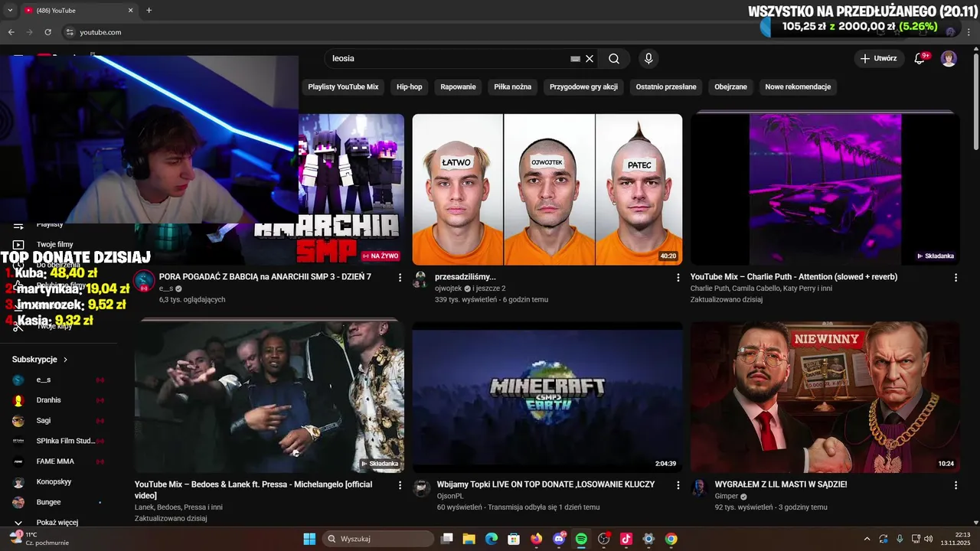This screenshot has height=551, width=980.
Task: Open options for Charlie Puth Attention mix
Action: (x=955, y=277)
